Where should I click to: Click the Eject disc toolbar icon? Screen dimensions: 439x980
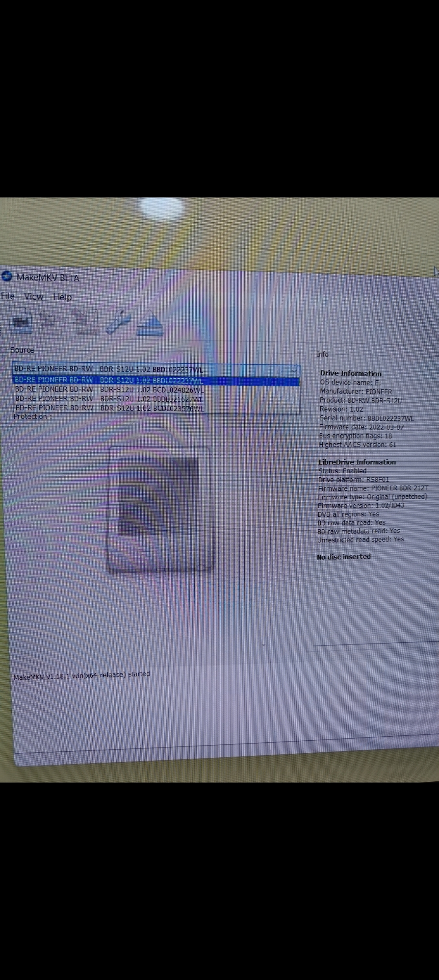[x=150, y=323]
